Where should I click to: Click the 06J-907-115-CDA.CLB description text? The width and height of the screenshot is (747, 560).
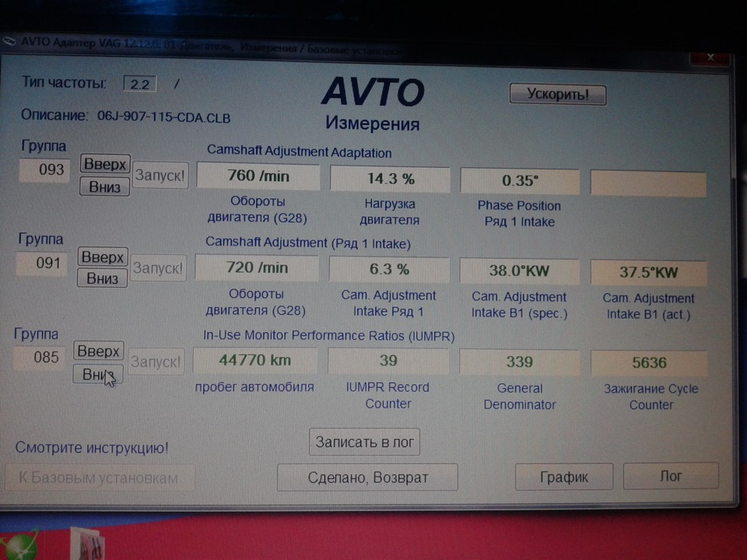(164, 117)
